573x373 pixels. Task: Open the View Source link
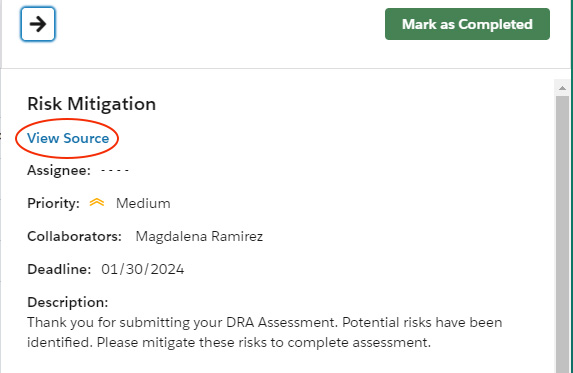pyautogui.click(x=68, y=138)
